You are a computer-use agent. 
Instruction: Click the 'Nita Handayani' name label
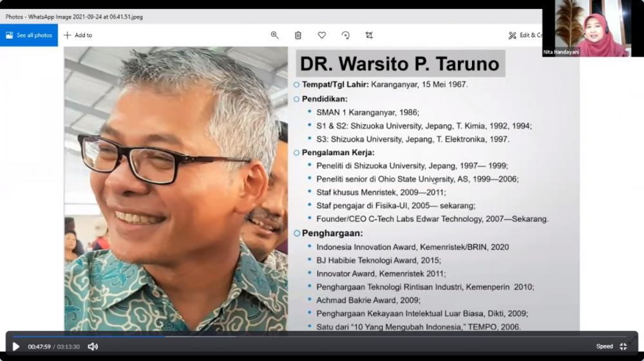click(561, 52)
